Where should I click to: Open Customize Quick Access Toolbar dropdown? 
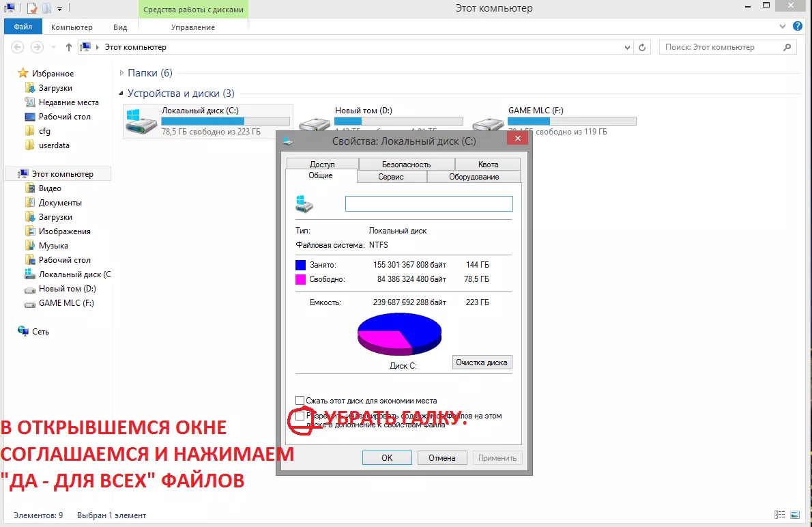pos(59,8)
